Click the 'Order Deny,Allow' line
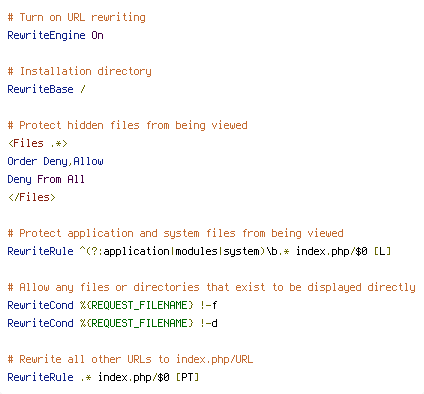Image resolution: width=424 pixels, height=394 pixels. coord(55,161)
